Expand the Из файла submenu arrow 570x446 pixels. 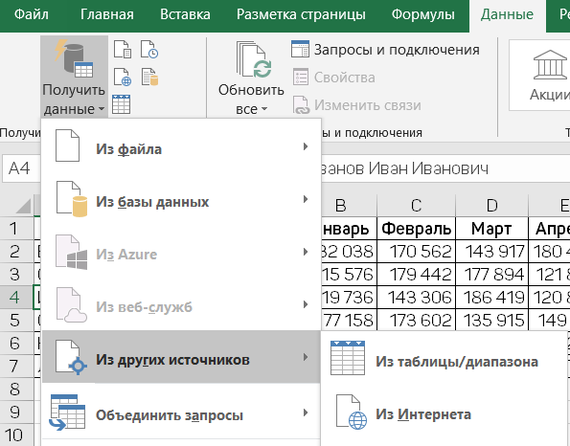305,146
